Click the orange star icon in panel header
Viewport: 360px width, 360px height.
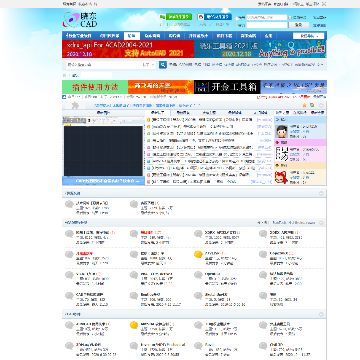point(304,105)
